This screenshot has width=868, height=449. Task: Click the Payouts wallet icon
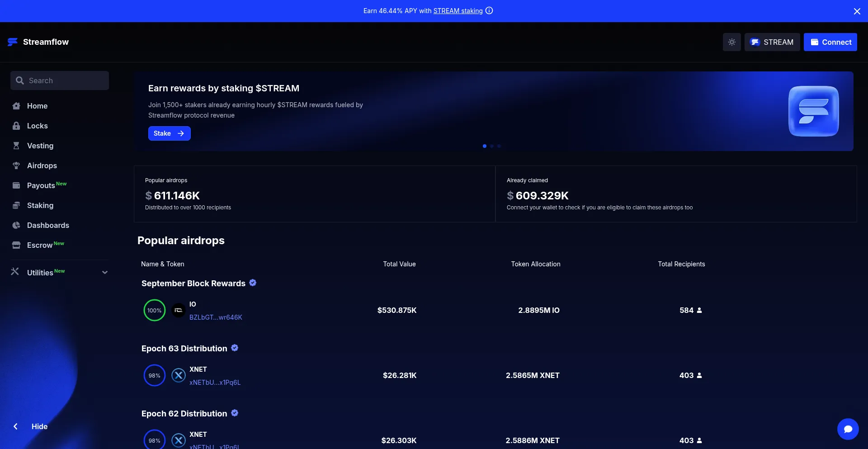coord(16,185)
